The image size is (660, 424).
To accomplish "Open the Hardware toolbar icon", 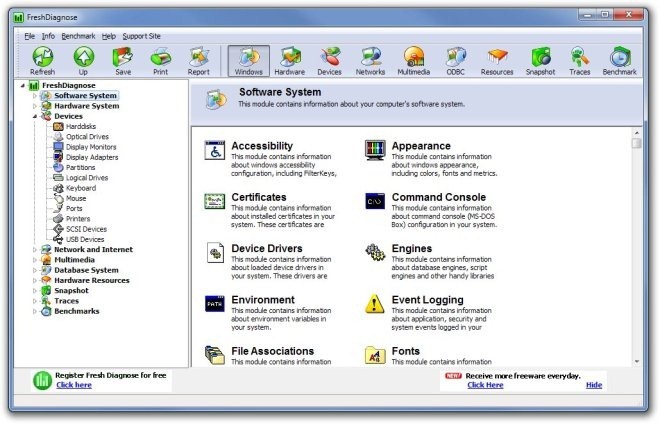I will coord(290,61).
